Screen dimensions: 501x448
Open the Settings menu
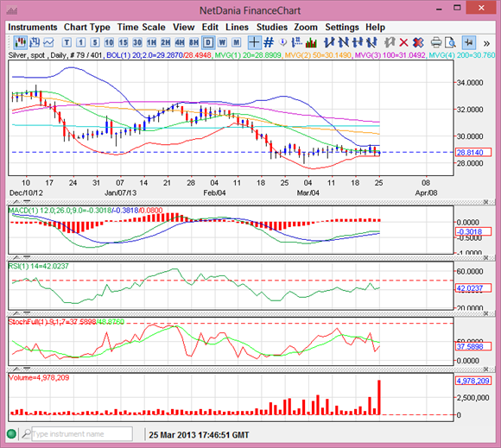pos(342,27)
